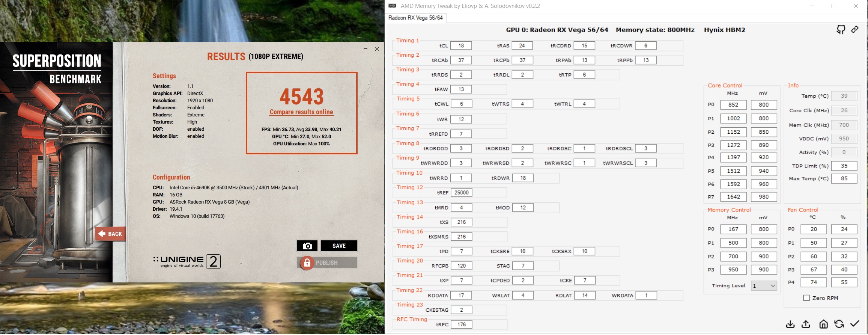The image size is (868, 335).
Task: Edit the tRFC field showing 176
Action: (x=461, y=324)
